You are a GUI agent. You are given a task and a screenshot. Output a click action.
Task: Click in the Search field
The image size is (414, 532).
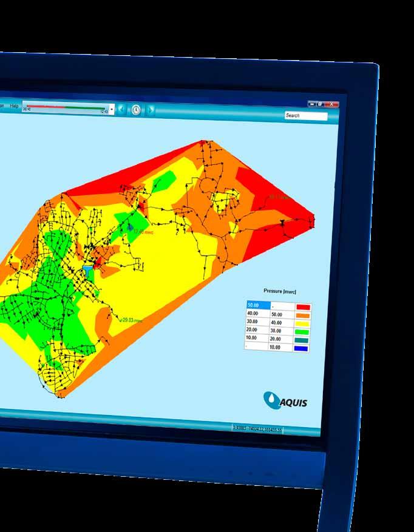(306, 116)
